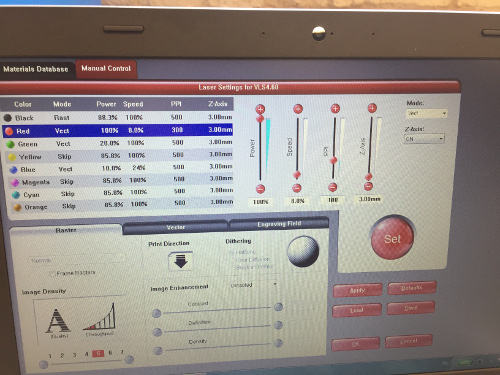This screenshot has width=500, height=375.
Task: Click the Power slider handle
Action: (260, 119)
